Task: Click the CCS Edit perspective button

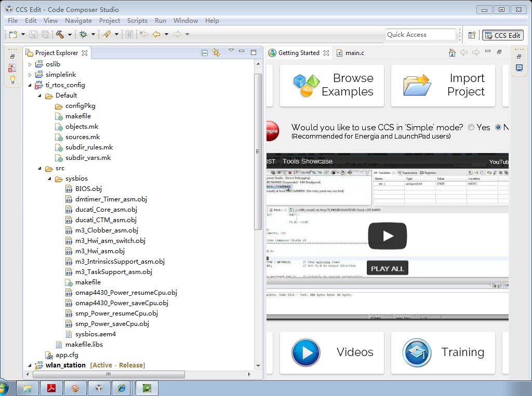Action: [503, 35]
